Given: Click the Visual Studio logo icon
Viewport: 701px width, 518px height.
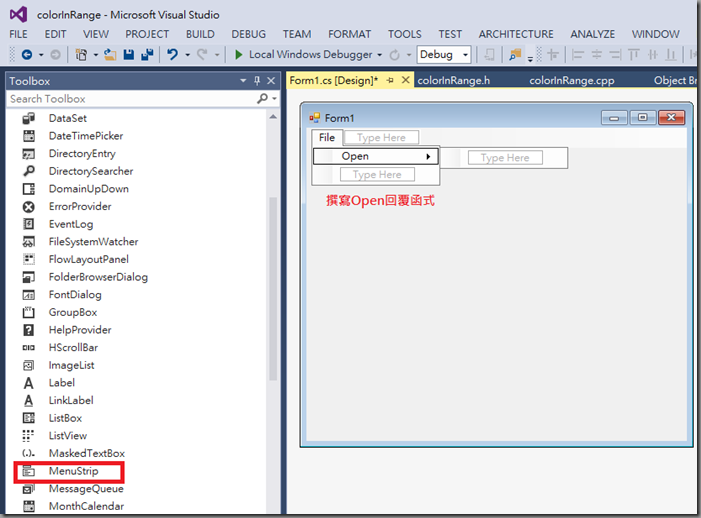Looking at the screenshot, I should point(19,15).
